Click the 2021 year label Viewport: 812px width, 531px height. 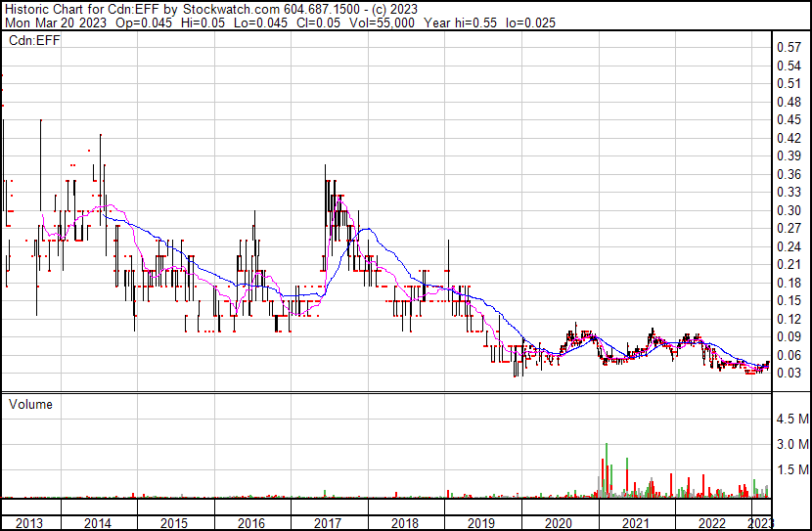(635, 523)
